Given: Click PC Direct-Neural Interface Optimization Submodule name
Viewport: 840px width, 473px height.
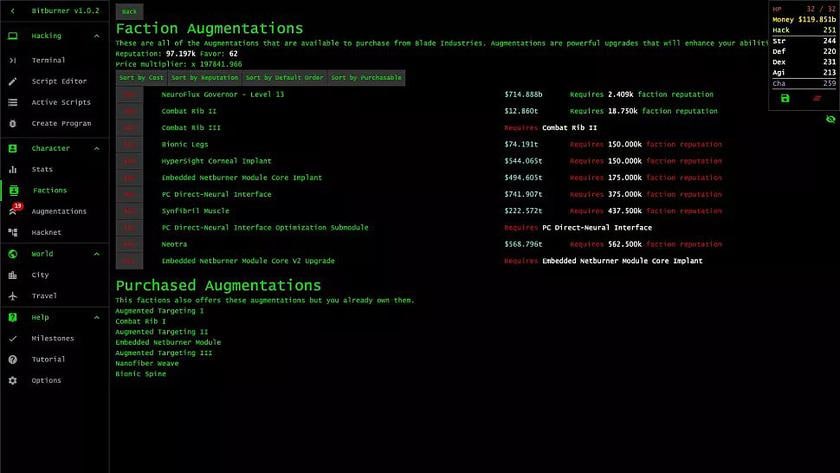Looking at the screenshot, I should pos(265,228).
